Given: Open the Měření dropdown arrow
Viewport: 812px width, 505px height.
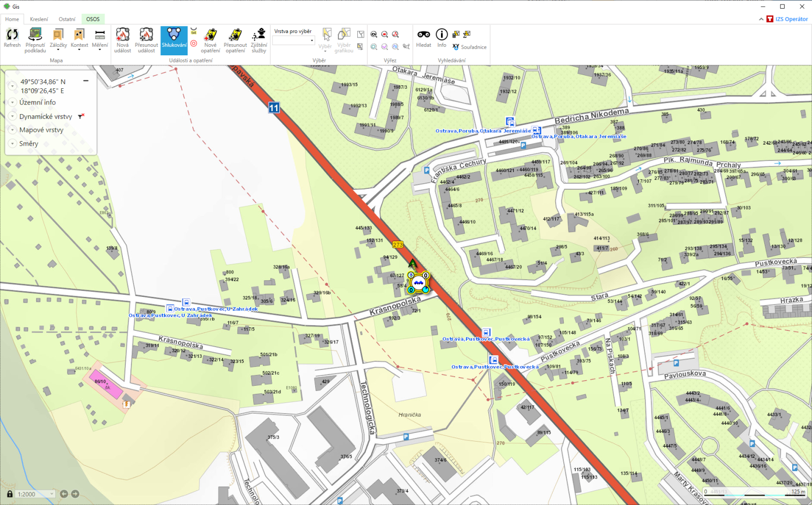Looking at the screenshot, I should coord(100,50).
